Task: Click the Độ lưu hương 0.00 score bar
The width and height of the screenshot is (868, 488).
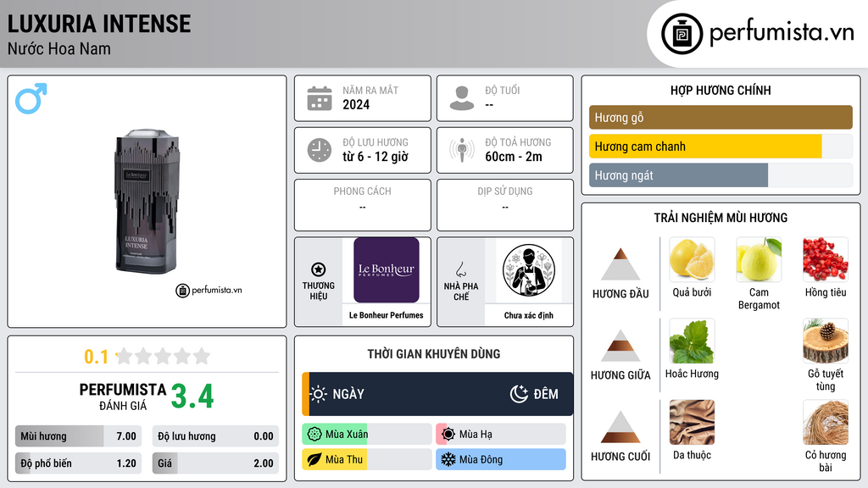Action: tap(215, 436)
